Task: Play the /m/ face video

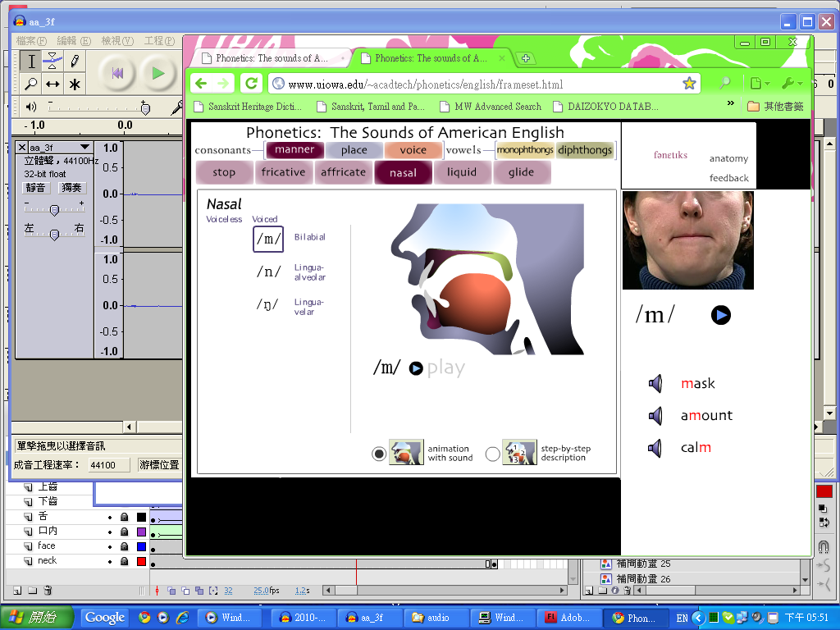Action: [720, 315]
